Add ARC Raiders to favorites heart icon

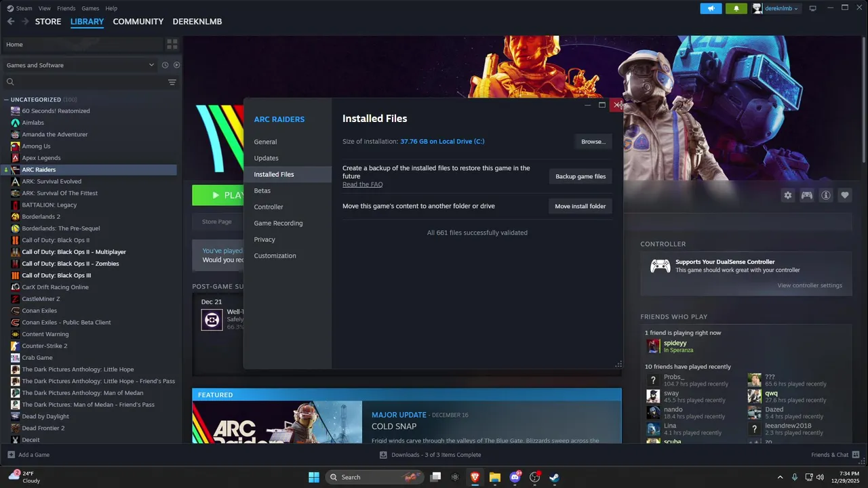click(845, 195)
